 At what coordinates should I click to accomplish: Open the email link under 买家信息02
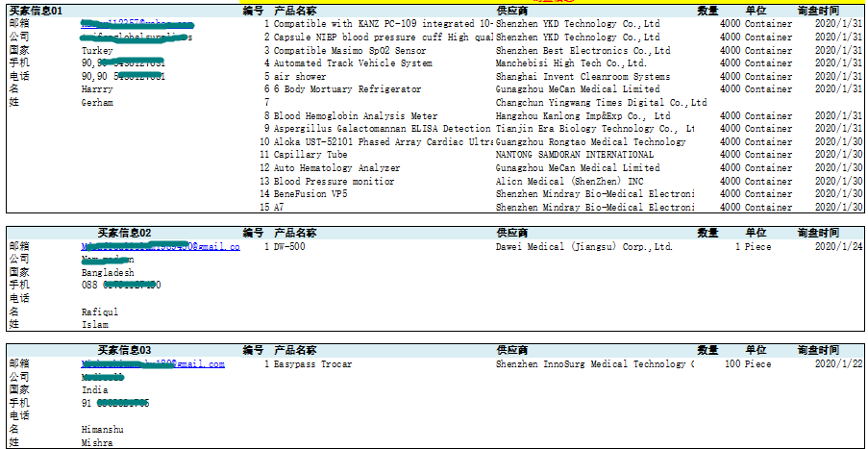pyautogui.click(x=160, y=247)
